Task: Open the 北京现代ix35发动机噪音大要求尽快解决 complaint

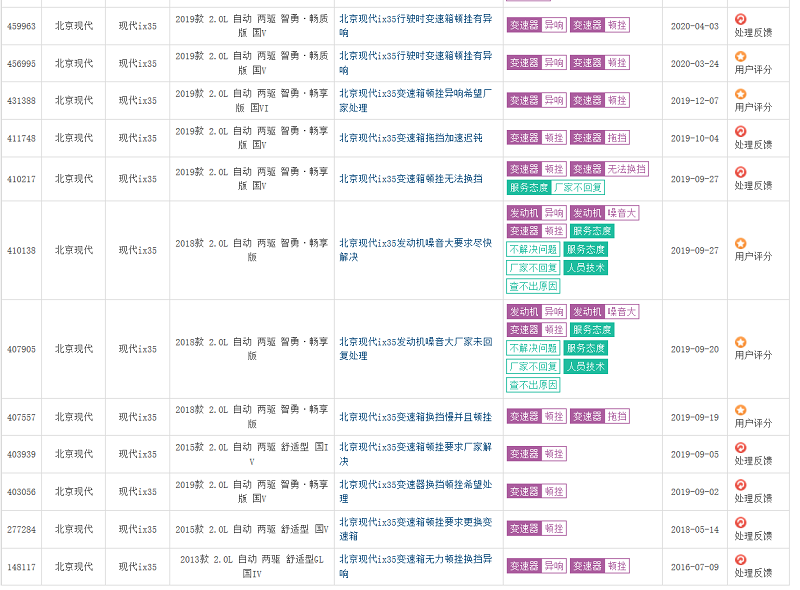Action: tap(413, 249)
